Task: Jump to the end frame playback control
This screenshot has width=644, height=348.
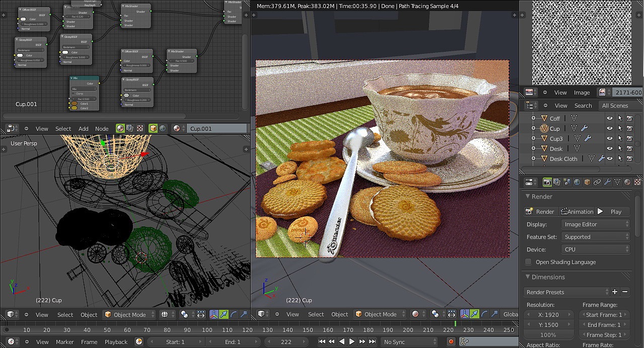Action: click(x=373, y=341)
